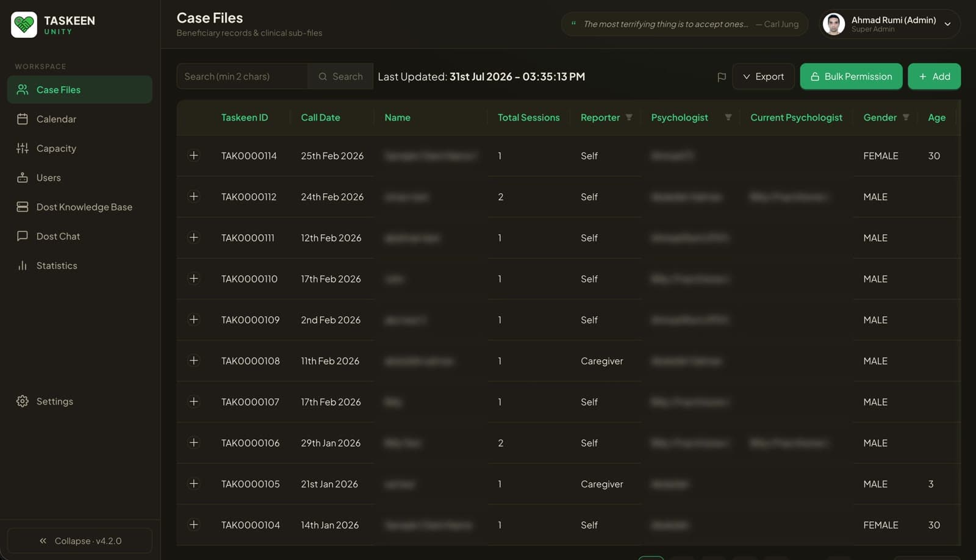Expand row TAK0000105
976x560 pixels.
193,484
